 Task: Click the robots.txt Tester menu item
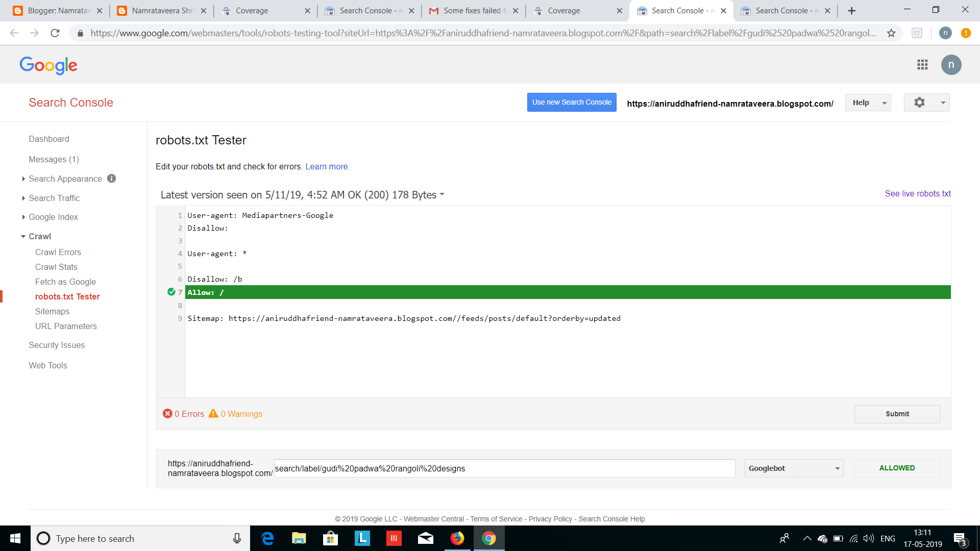67,296
